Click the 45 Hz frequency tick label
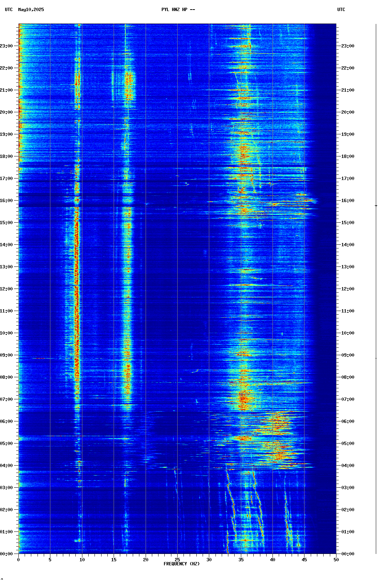The height and width of the screenshot is (583, 392). (x=304, y=560)
